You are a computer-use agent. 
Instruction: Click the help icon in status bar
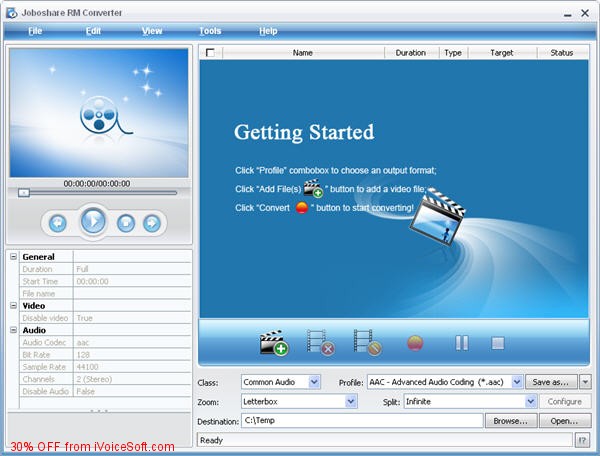click(x=582, y=440)
